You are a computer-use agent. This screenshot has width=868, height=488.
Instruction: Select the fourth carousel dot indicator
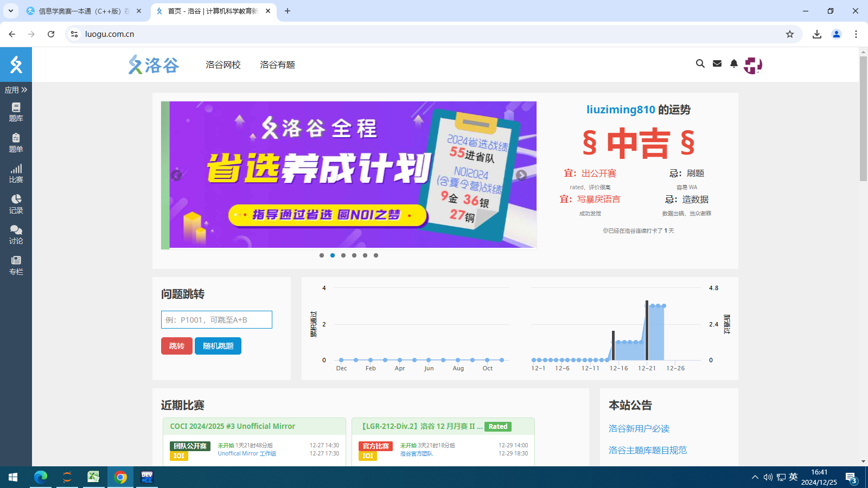click(x=354, y=255)
